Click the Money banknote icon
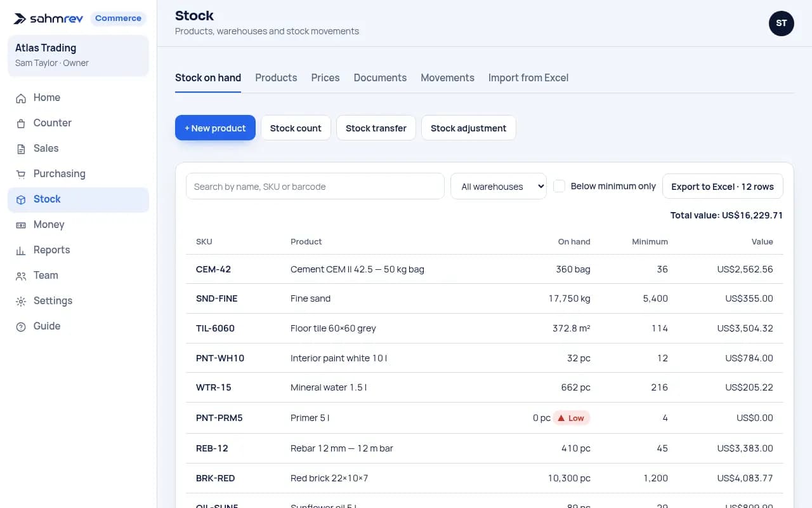 pyautogui.click(x=21, y=225)
